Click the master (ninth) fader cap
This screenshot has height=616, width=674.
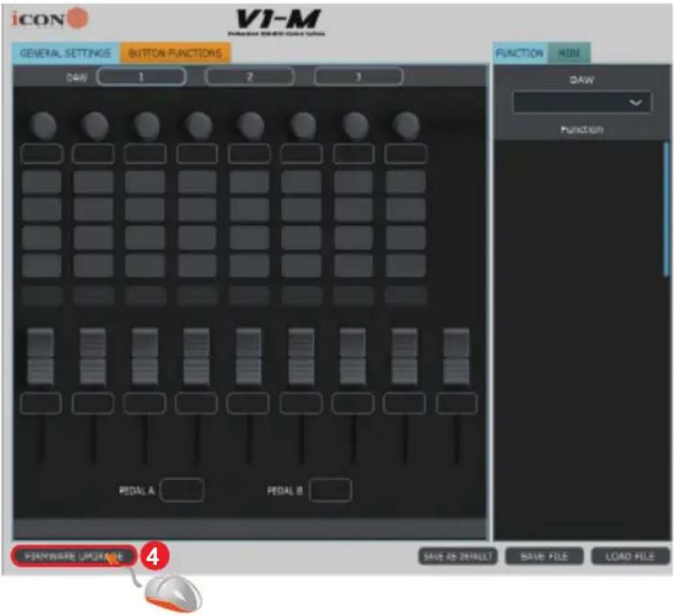[457, 356]
